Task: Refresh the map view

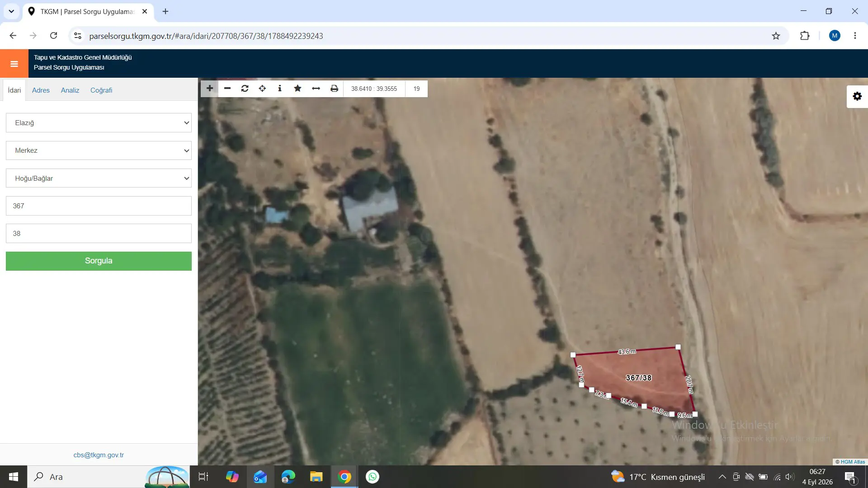Action: click(x=245, y=89)
